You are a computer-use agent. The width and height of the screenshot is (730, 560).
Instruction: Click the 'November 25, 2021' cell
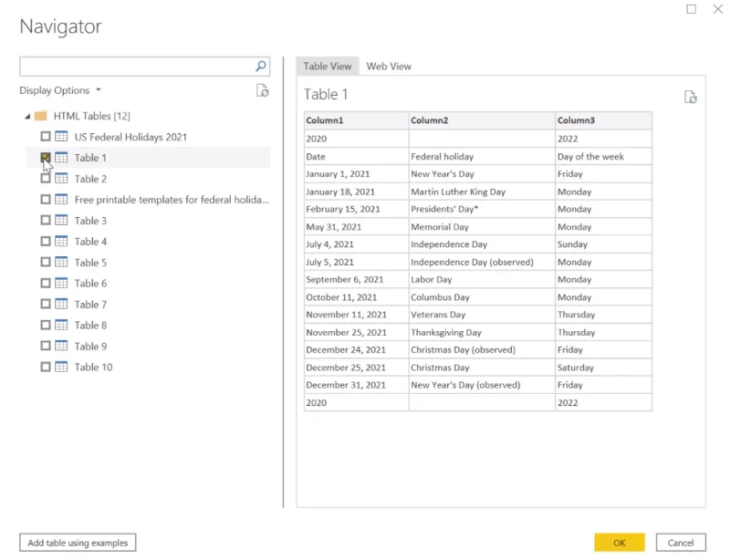[357, 332]
